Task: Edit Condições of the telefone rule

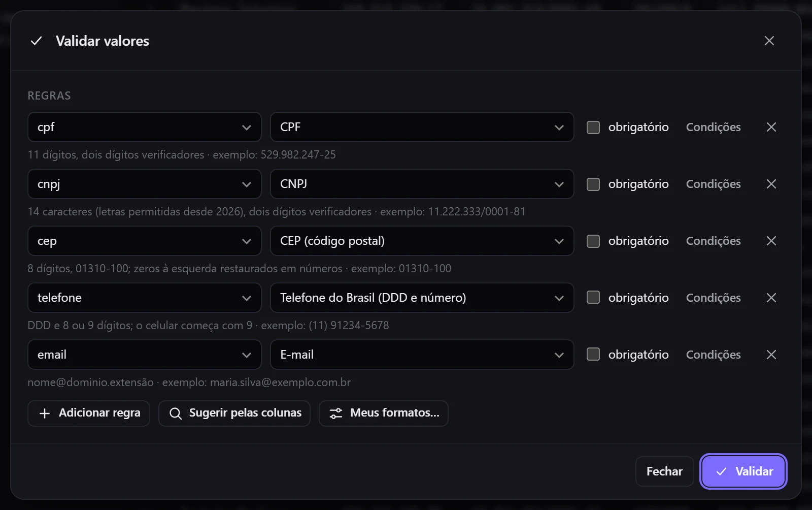Action: coord(713,298)
